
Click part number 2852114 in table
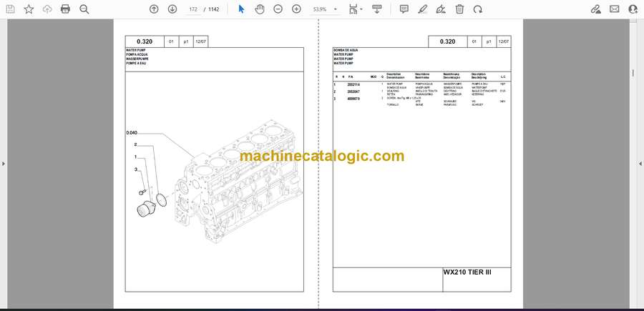[x=353, y=84]
